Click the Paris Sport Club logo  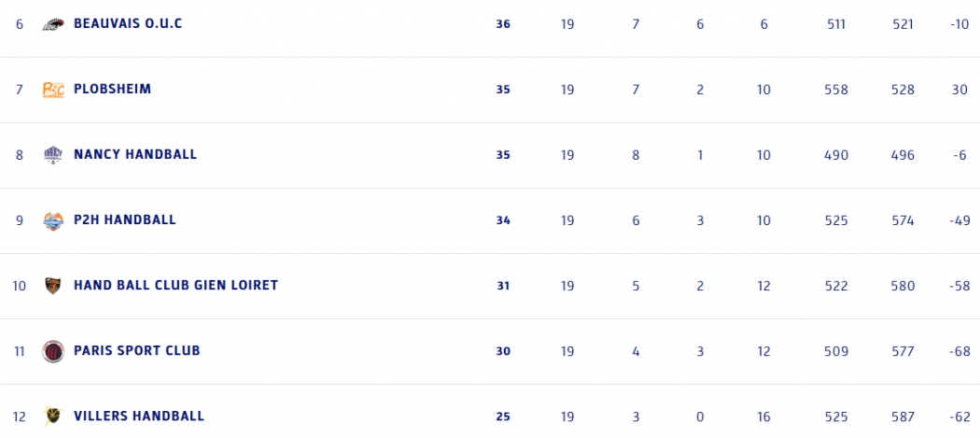(x=53, y=351)
